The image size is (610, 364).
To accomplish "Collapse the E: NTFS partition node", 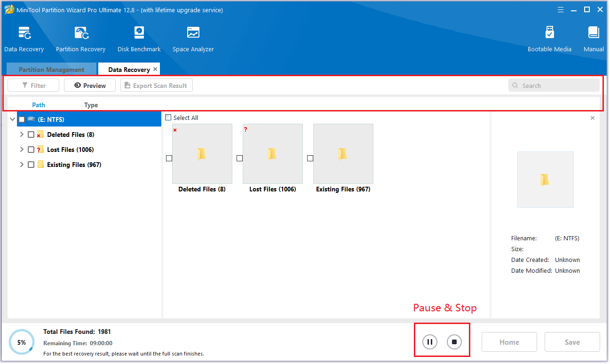I will coord(12,119).
